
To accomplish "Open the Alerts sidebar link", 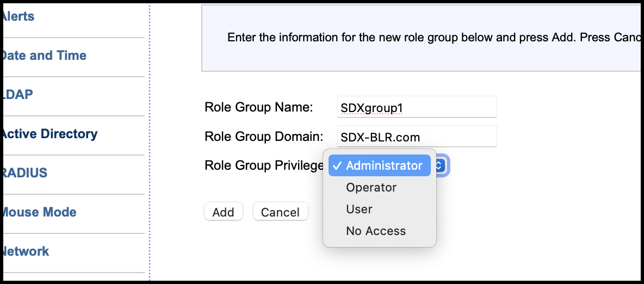I will click(18, 16).
